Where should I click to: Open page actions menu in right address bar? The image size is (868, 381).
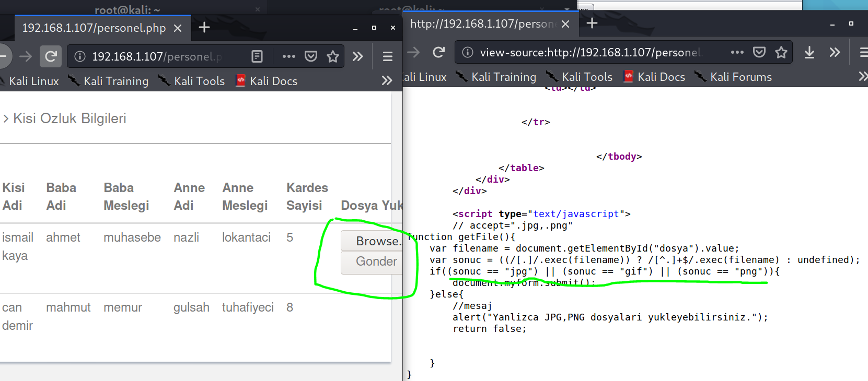(x=737, y=52)
